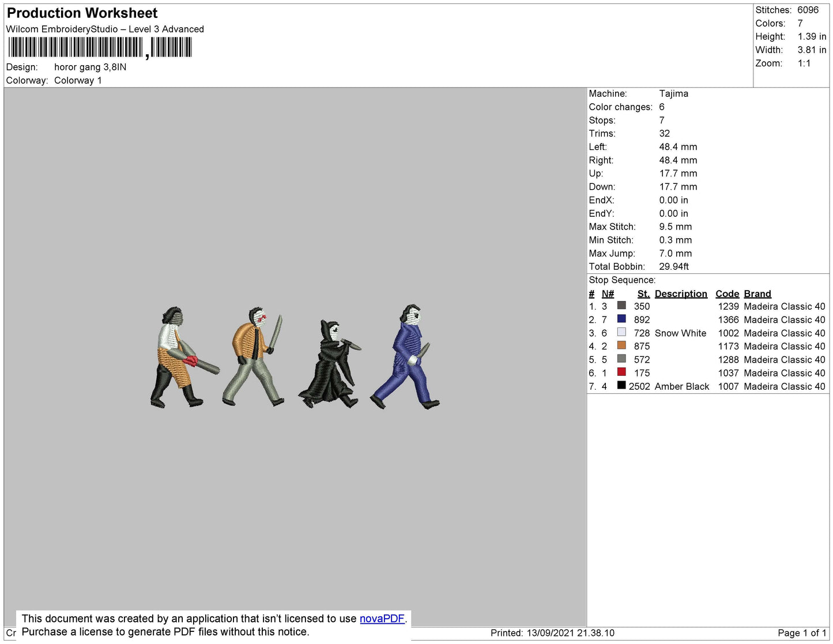Image resolution: width=833 pixels, height=644 pixels.
Task: Click the Min Stitch value 0.3 mm
Action: pyautogui.click(x=676, y=240)
